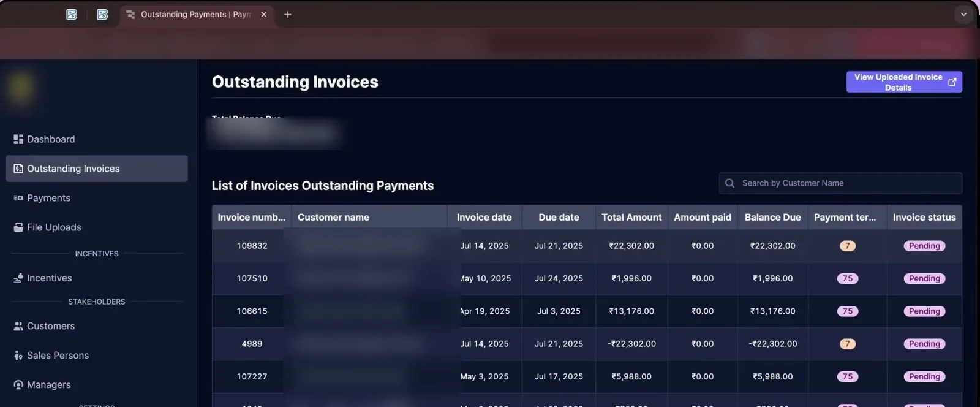Click the Customers people icon
This screenshot has height=407, width=980.
click(18, 326)
